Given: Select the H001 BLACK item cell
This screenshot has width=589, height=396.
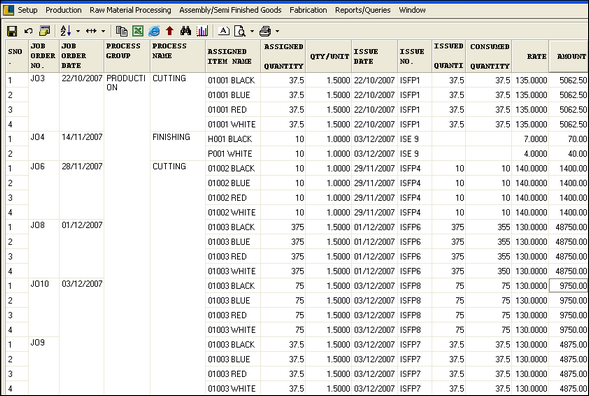Looking at the screenshot, I should [233, 139].
